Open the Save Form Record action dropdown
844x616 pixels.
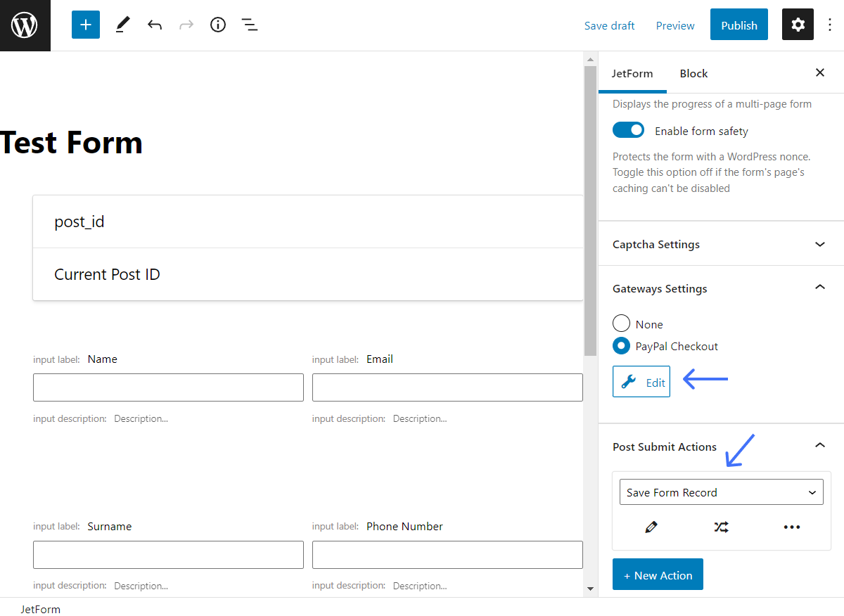coord(721,492)
